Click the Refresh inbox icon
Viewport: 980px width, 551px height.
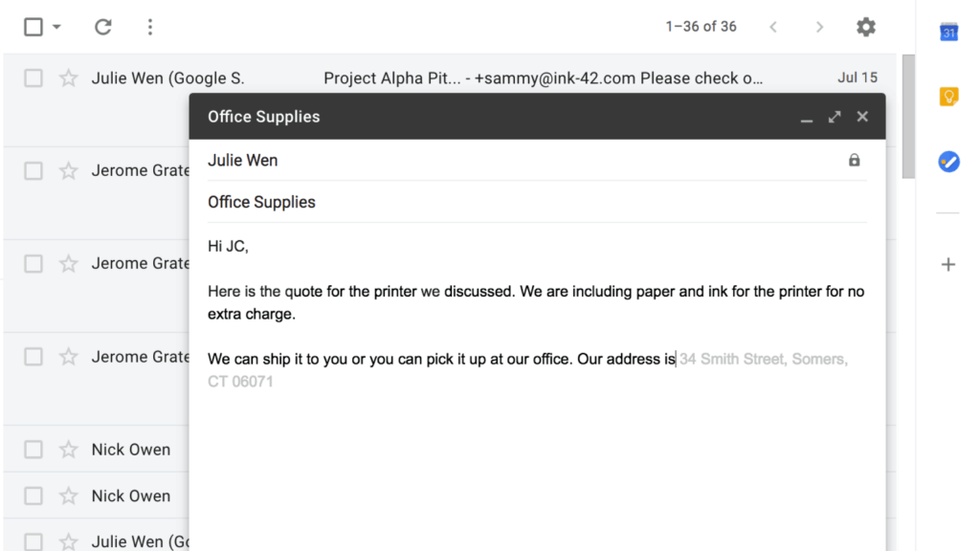click(x=103, y=27)
